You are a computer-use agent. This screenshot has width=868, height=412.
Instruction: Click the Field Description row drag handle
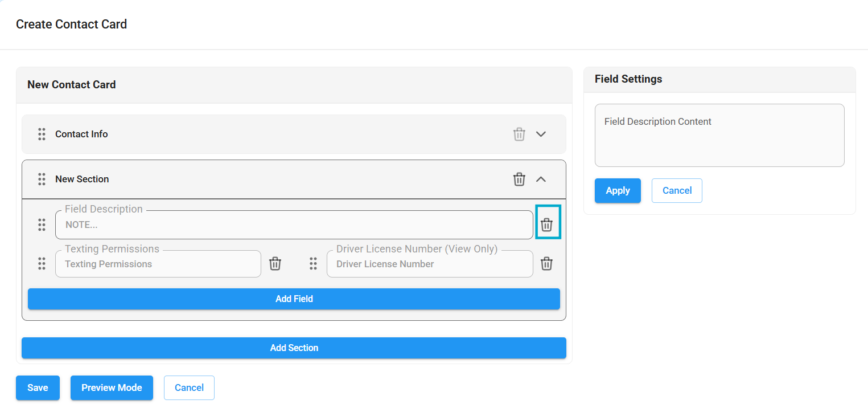point(42,225)
